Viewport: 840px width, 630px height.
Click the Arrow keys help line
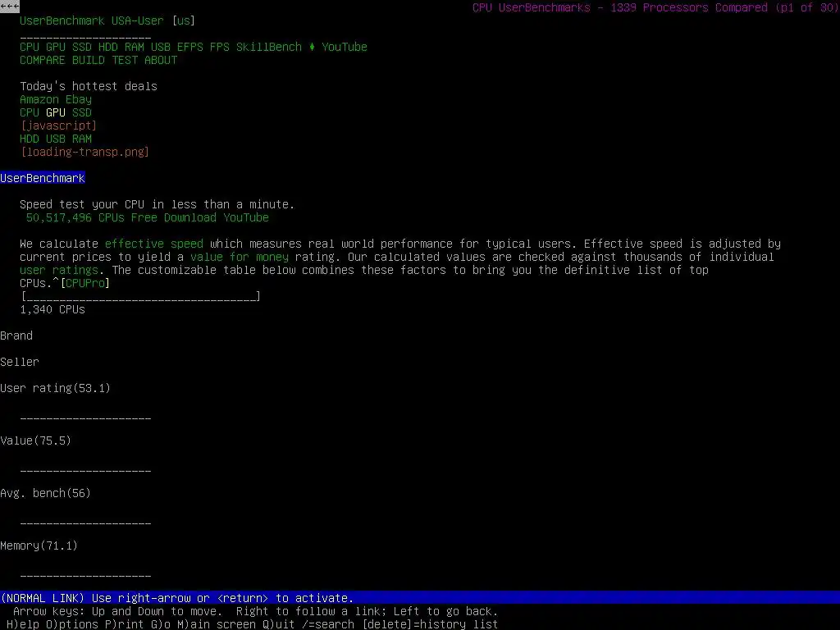click(256, 611)
